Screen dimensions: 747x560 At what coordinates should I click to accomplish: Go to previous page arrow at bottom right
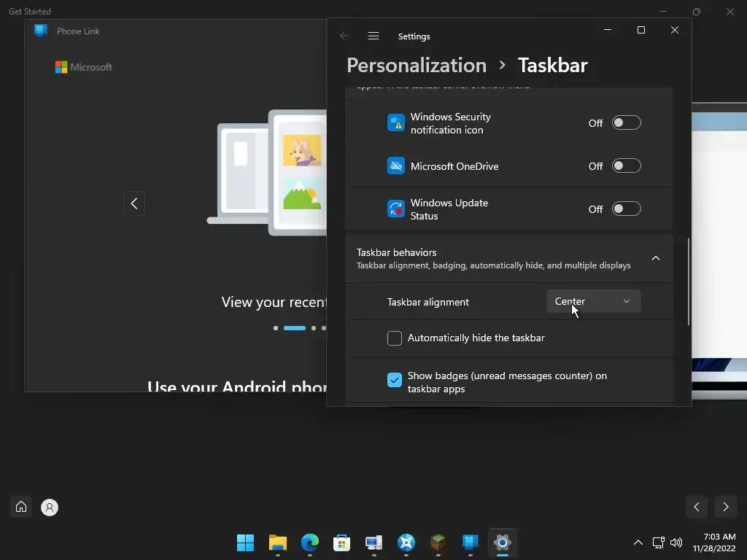697,507
